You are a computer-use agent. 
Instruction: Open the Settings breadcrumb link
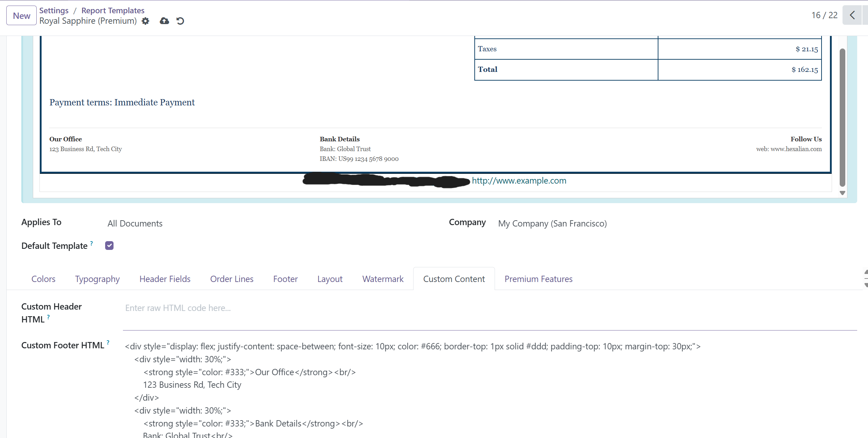pyautogui.click(x=54, y=10)
